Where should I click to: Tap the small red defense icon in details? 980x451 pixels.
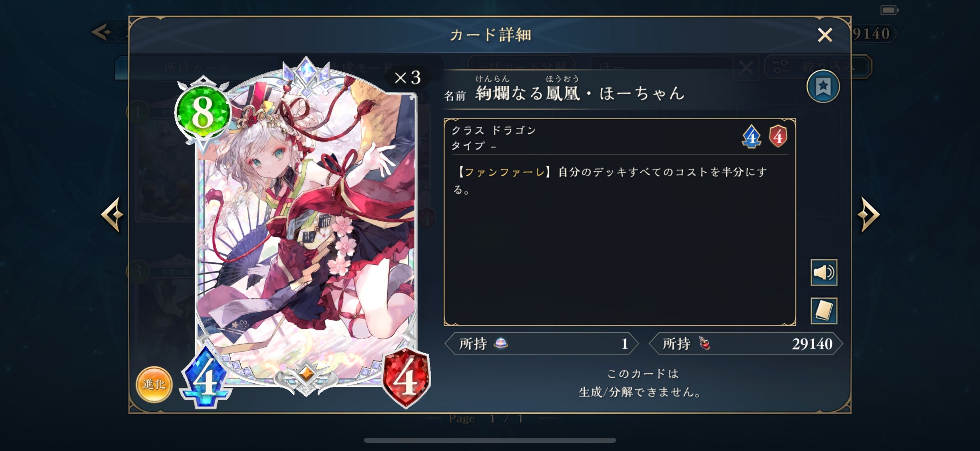click(778, 137)
